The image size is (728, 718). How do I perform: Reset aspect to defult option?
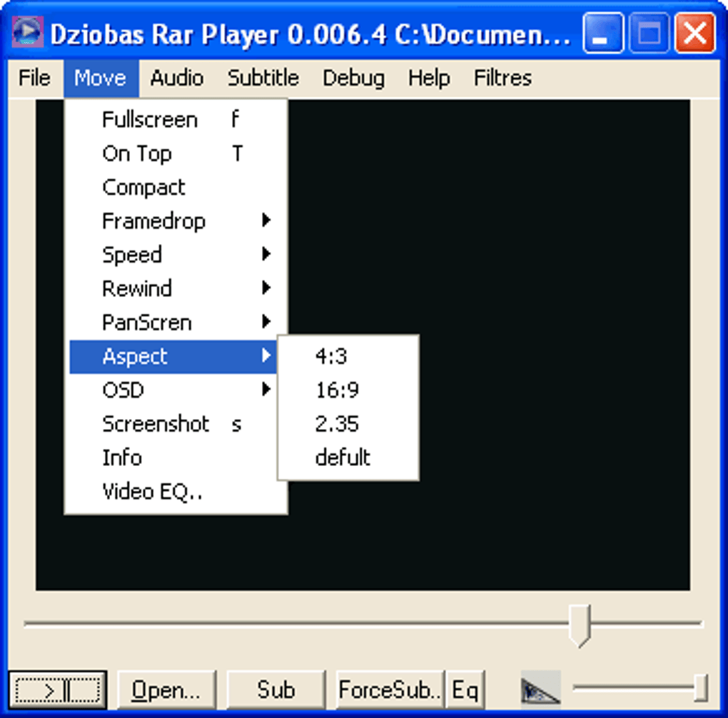tap(343, 457)
